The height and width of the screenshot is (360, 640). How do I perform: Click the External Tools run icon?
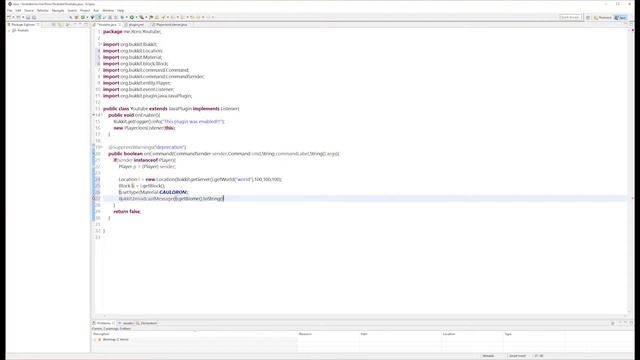pyautogui.click(x=142, y=18)
